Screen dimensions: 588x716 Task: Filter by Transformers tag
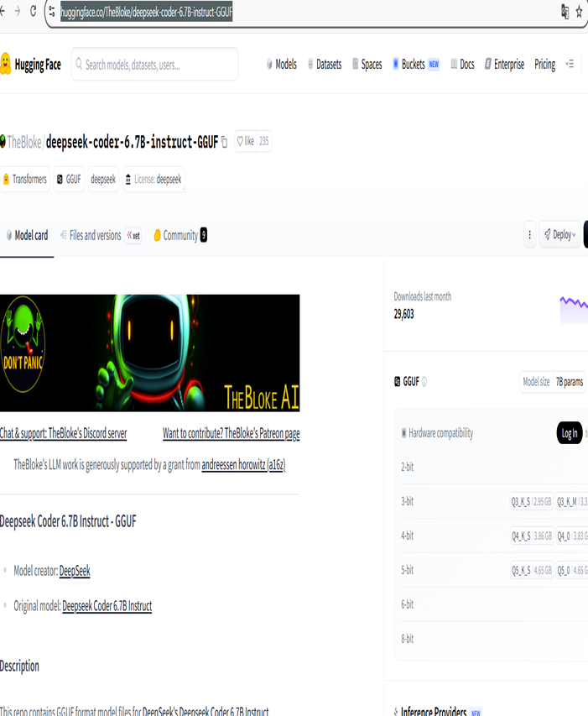(24, 179)
